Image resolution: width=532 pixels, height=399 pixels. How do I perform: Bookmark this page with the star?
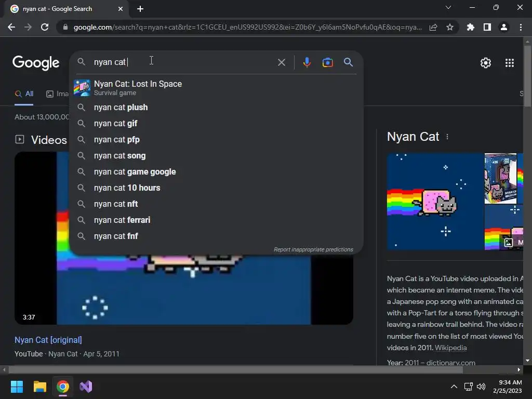tap(450, 27)
